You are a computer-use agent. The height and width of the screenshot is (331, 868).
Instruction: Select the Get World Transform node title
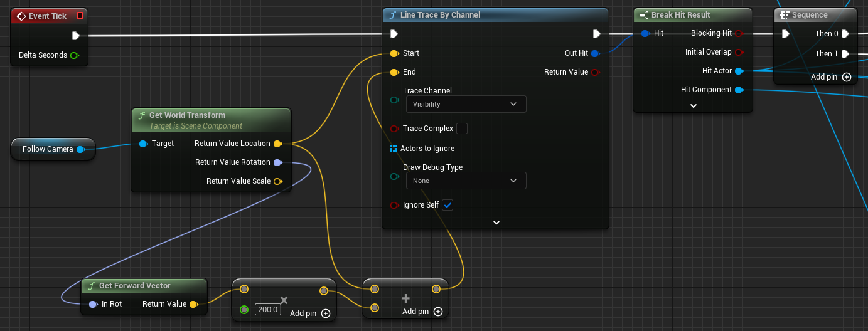click(187, 115)
